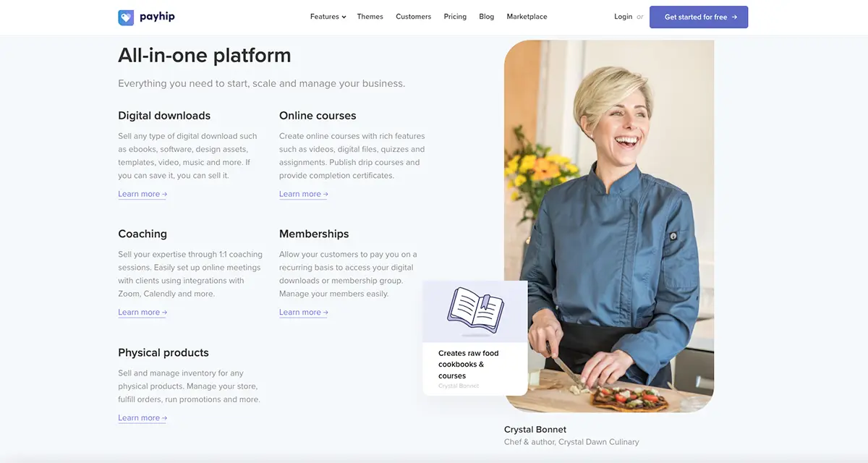Click the Online courses heading
The image size is (868, 463).
pos(318,116)
